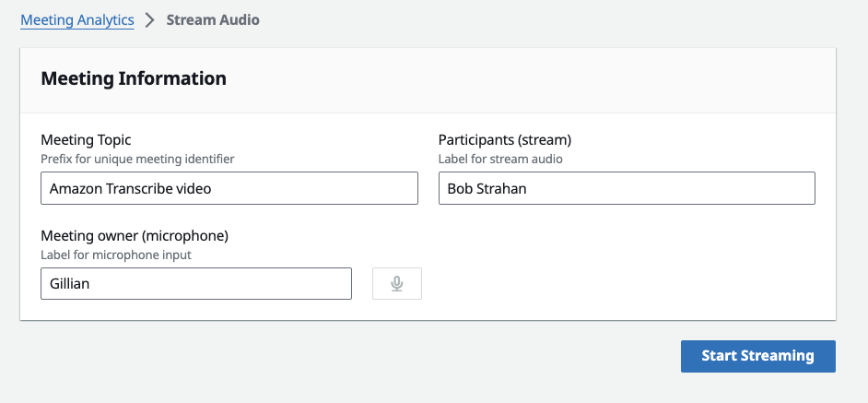868x403 pixels.
Task: Click the 'Label for stream audio' hint
Action: click(500, 159)
